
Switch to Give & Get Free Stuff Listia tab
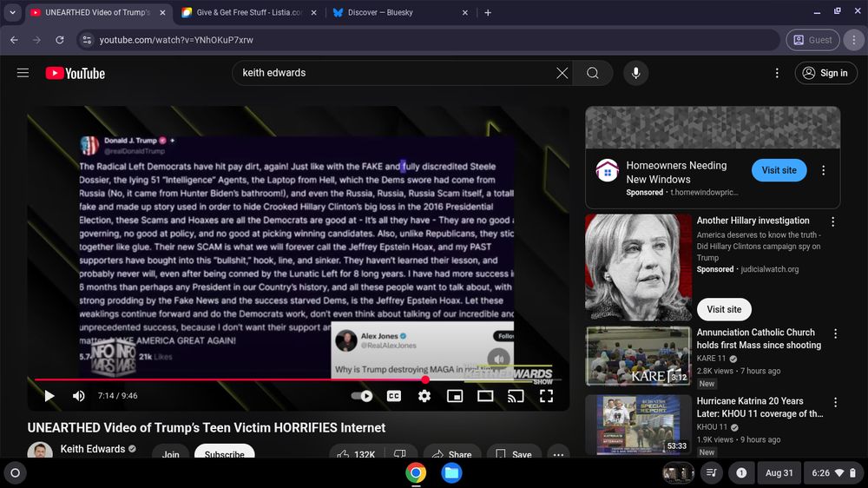click(x=248, y=12)
